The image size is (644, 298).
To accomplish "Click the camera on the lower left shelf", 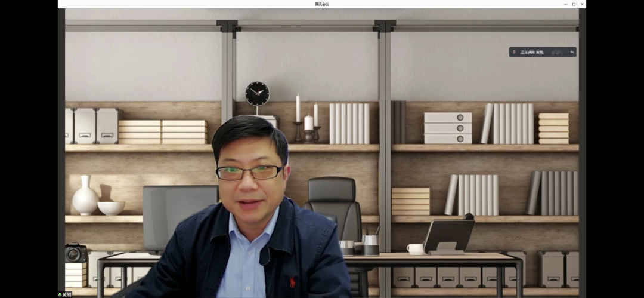I will (75, 253).
